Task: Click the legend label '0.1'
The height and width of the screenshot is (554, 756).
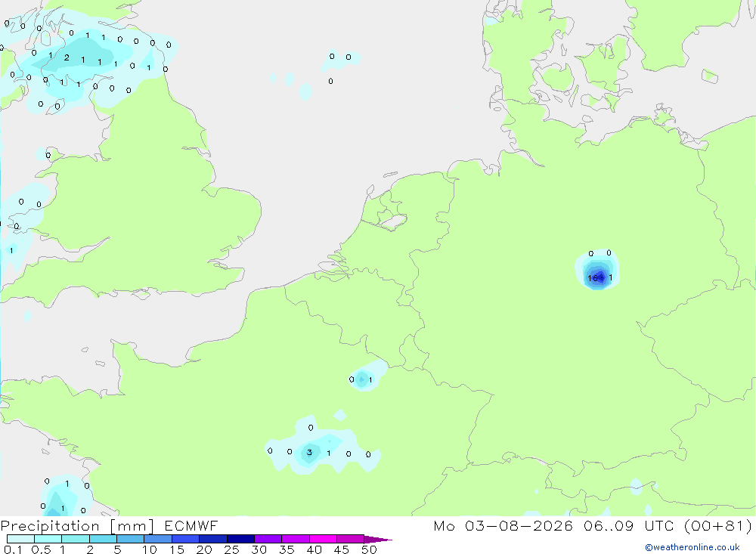Action: [x=13, y=549]
